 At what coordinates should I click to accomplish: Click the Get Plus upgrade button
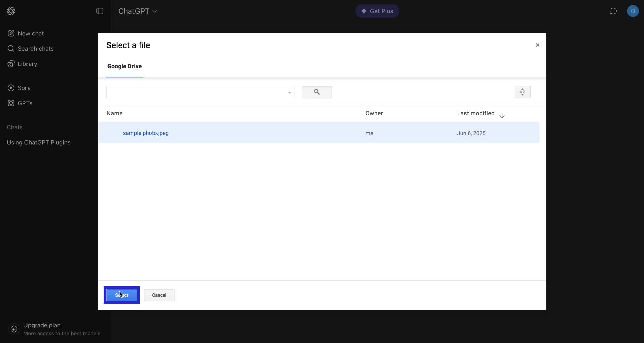pyautogui.click(x=377, y=11)
